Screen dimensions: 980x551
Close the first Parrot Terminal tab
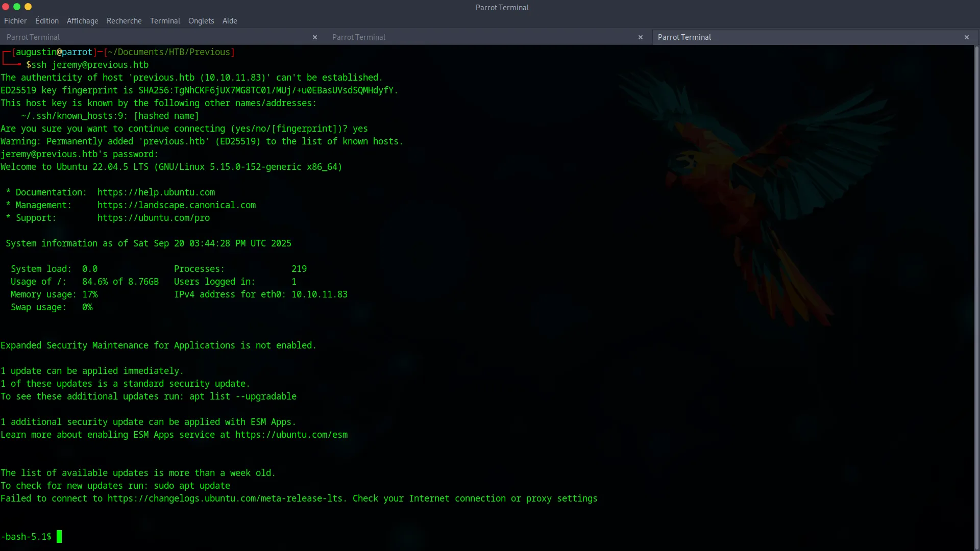pos(315,37)
